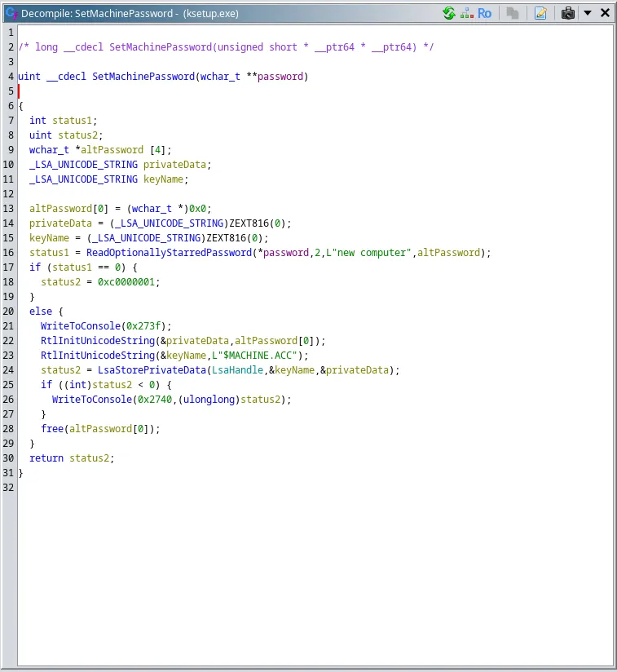Open the control flow graph icon
The image size is (617, 672).
467,13
